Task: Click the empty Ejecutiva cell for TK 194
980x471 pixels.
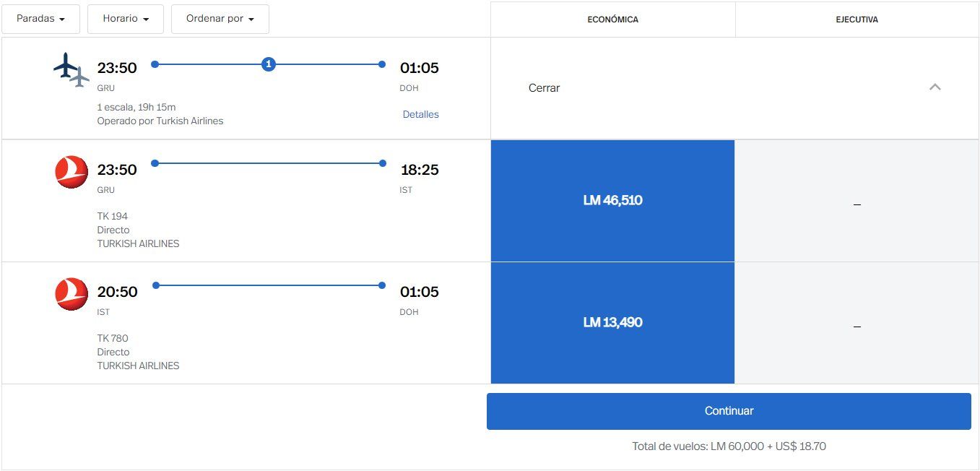Action: pos(857,201)
